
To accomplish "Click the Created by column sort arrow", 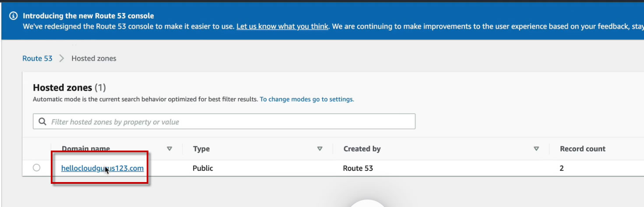I will click(536, 149).
